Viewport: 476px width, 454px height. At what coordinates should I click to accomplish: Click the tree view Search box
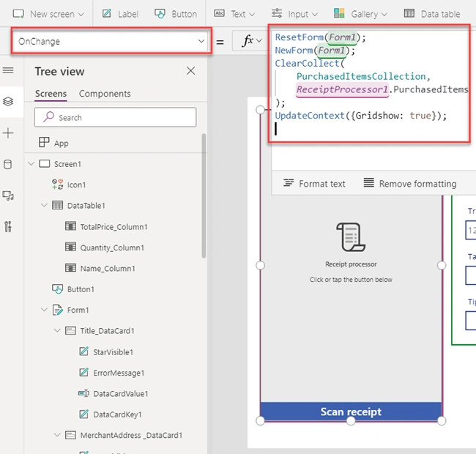point(116,117)
